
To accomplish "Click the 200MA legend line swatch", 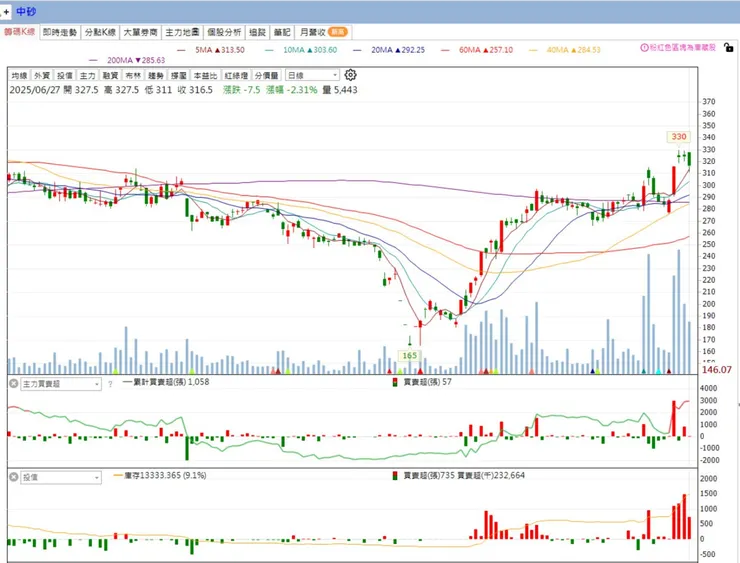I will click(93, 60).
